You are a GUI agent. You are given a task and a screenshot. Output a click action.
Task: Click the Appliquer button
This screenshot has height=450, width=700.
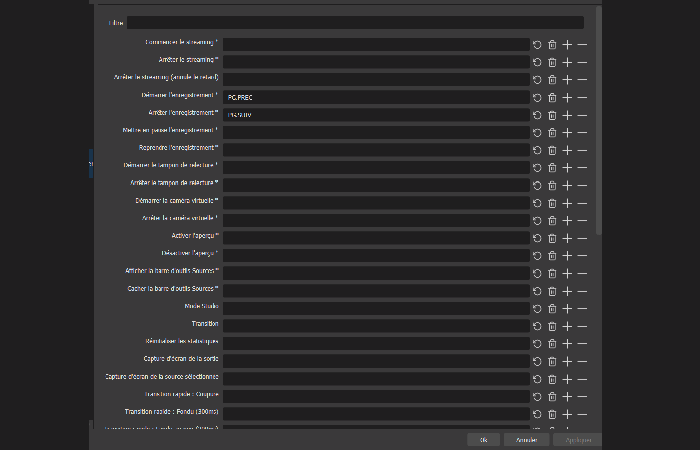point(578,440)
